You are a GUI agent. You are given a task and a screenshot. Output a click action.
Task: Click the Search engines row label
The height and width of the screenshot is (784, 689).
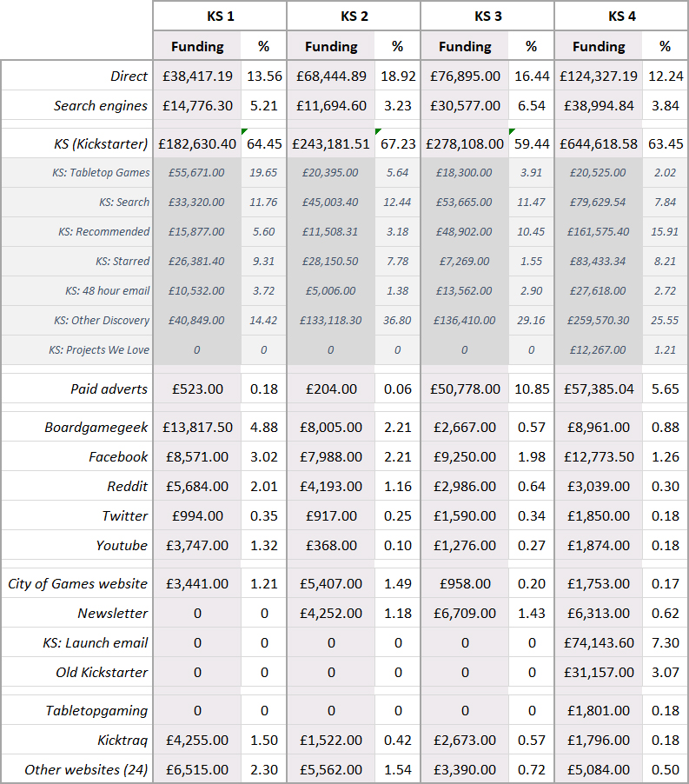click(101, 105)
